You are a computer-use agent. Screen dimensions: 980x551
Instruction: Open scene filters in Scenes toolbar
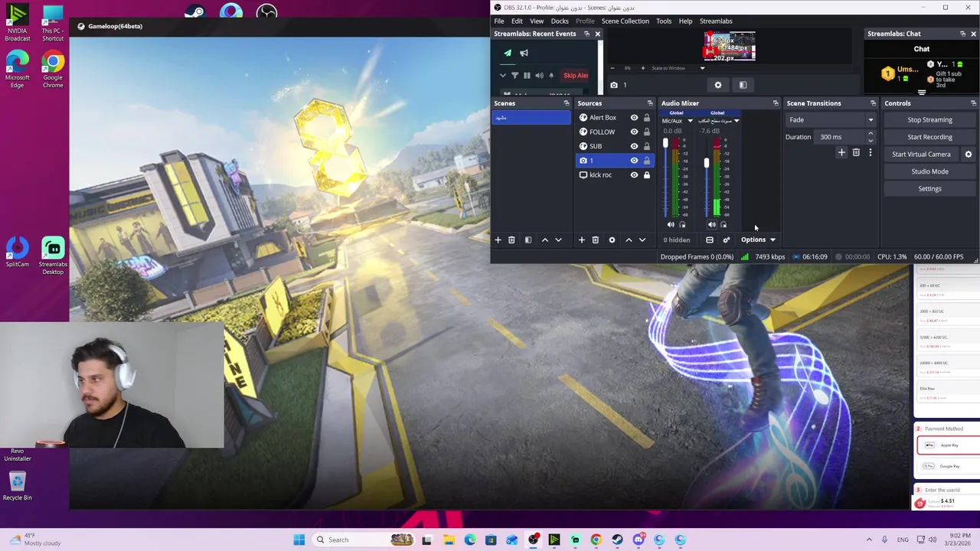[x=528, y=240]
